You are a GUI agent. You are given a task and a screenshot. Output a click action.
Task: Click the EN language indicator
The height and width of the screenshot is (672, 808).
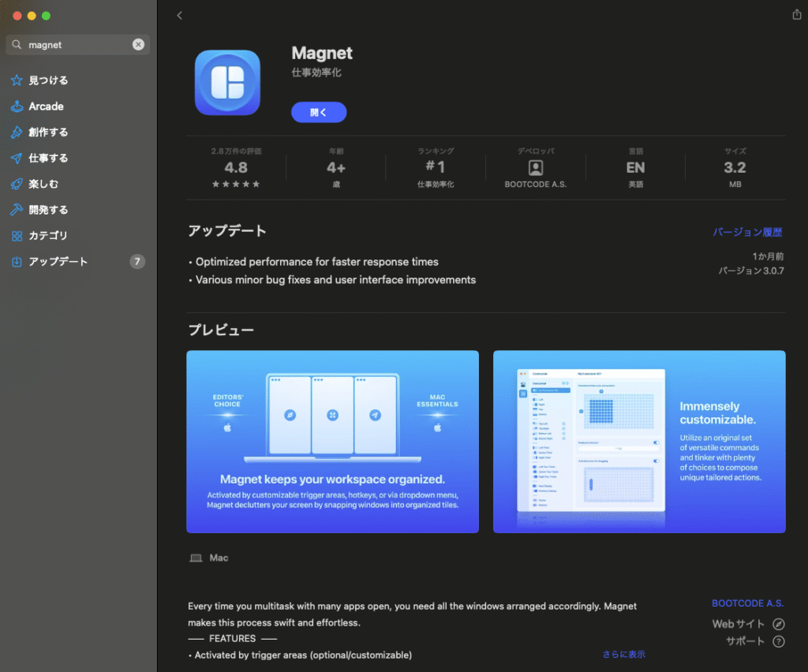[635, 168]
